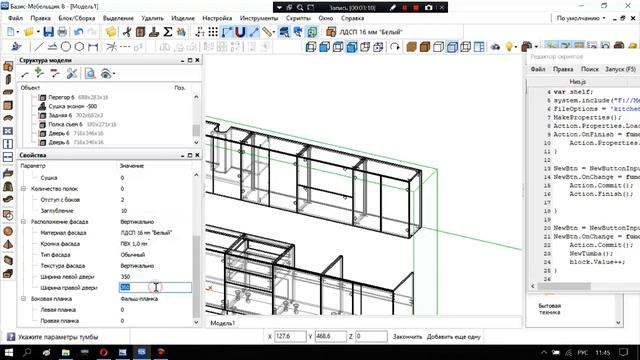The image size is (640, 360).
Task: Toggle the multi-window layout view icon
Action: 479,47
